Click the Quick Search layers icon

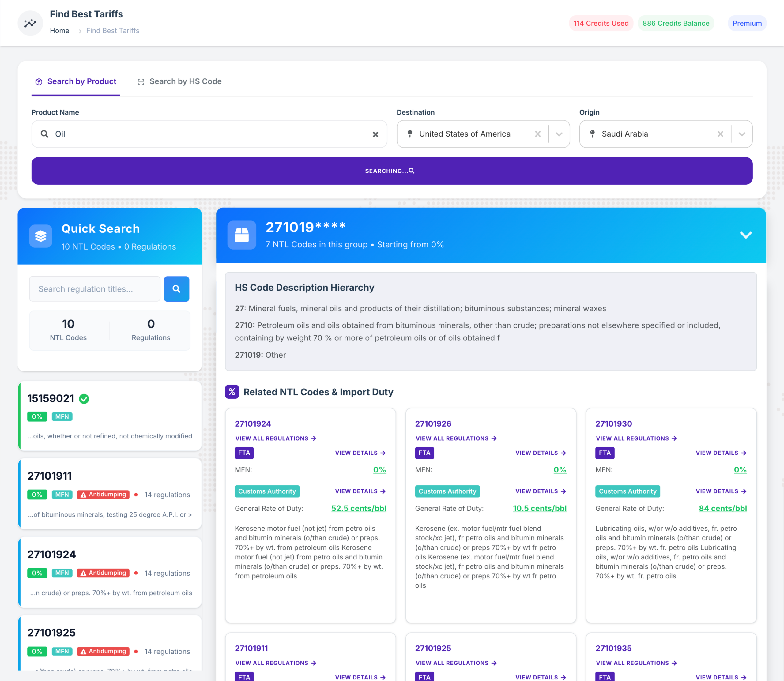(x=41, y=236)
